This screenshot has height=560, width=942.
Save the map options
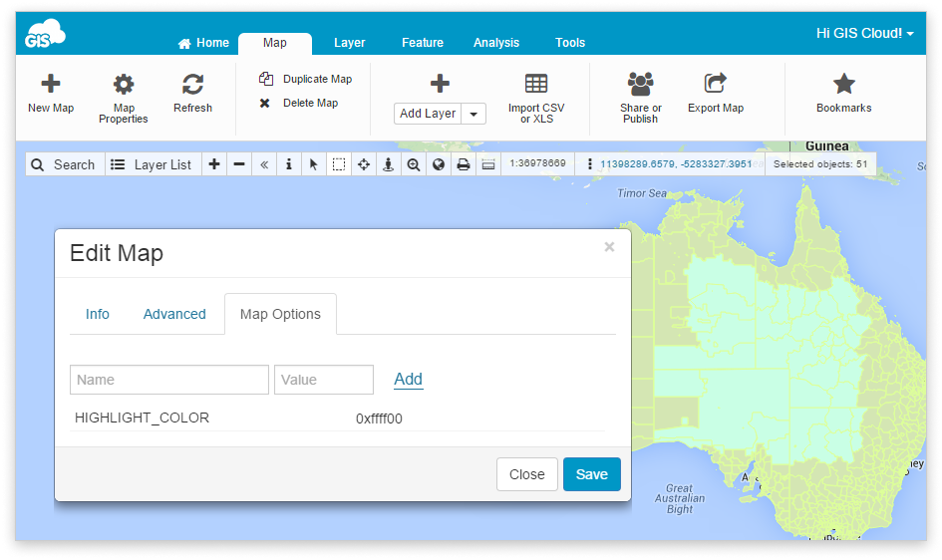coord(592,474)
